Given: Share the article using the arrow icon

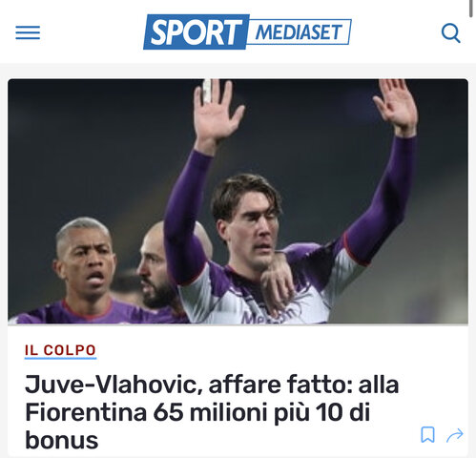Looking at the screenshot, I should [x=455, y=435].
